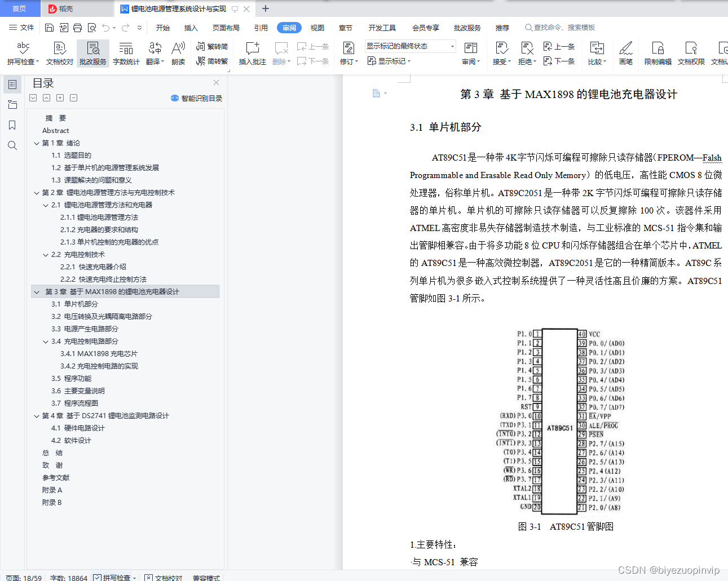Jump to 3.1 单片机部分 in outline
Screen dimensions: 728x581
click(74, 304)
